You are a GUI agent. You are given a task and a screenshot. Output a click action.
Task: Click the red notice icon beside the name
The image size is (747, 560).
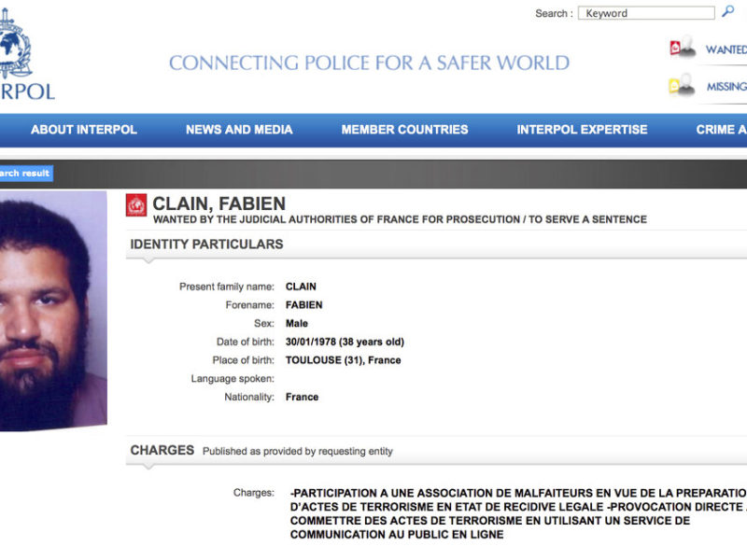click(x=136, y=205)
